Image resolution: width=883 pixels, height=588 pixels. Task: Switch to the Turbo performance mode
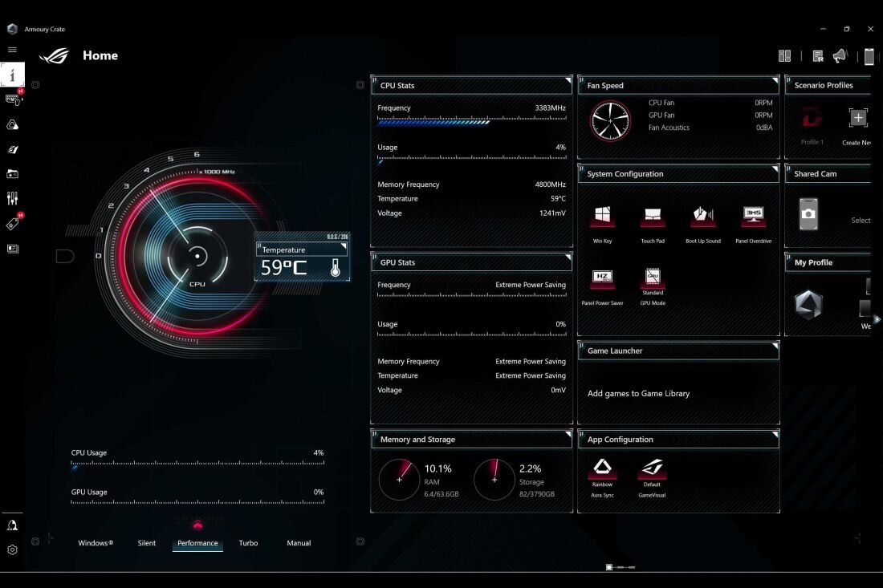(248, 543)
